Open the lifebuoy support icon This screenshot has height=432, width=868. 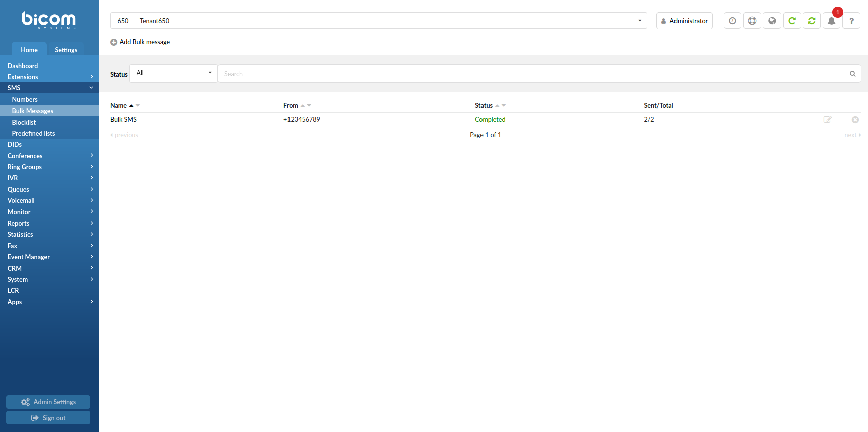pyautogui.click(x=752, y=21)
